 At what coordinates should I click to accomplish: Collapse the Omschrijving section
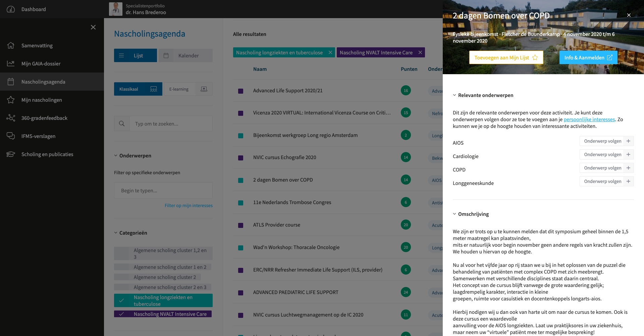(x=471, y=214)
